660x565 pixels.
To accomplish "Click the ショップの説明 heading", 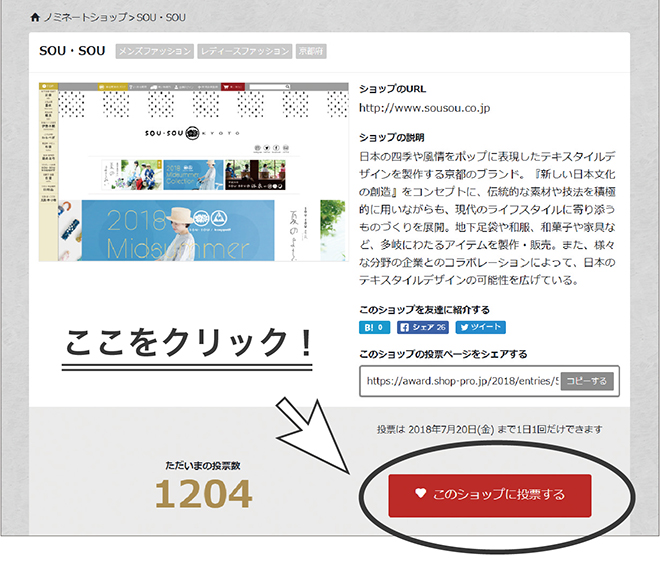I will tap(391, 137).
